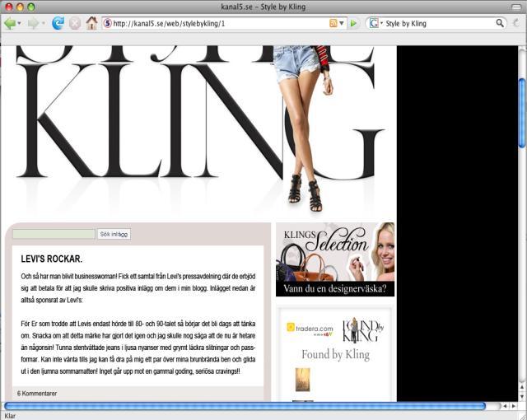
Task: Open the back history dropdown arrow
Action: click(x=19, y=23)
